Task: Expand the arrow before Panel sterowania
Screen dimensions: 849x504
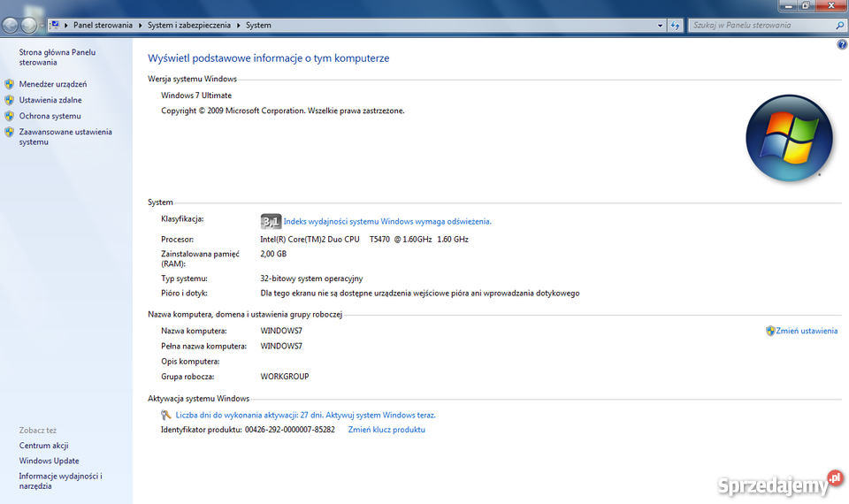Action: pyautogui.click(x=66, y=26)
